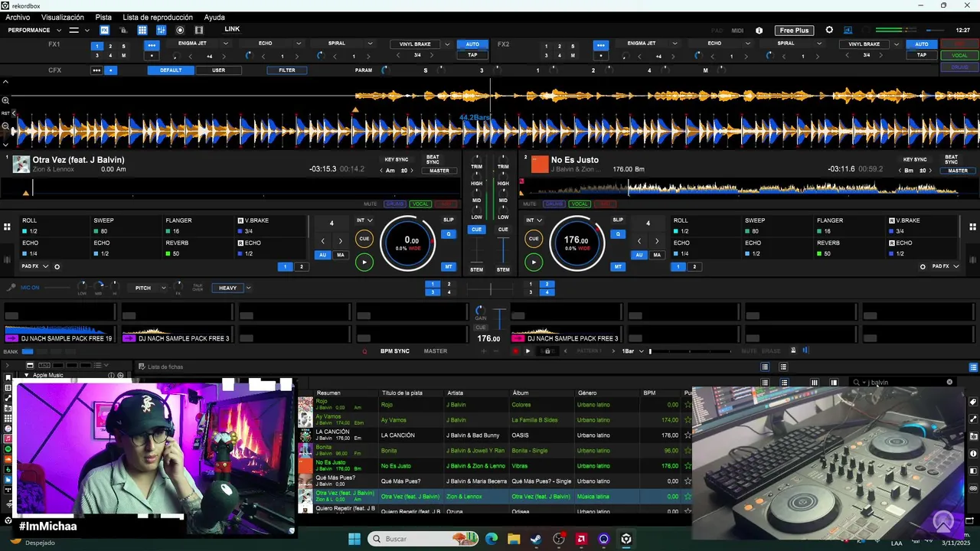Open the recording panel icon
Image resolution: width=980 pixels, height=551 pixels.
[180, 30]
